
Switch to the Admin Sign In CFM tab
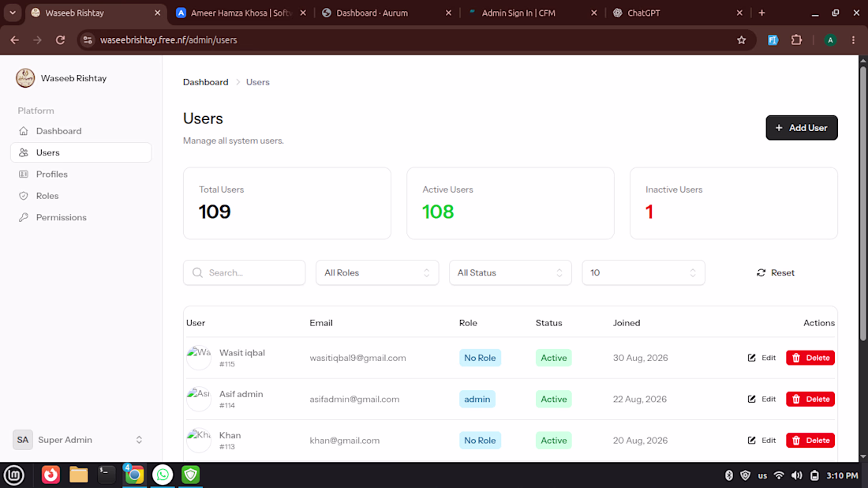(x=532, y=13)
